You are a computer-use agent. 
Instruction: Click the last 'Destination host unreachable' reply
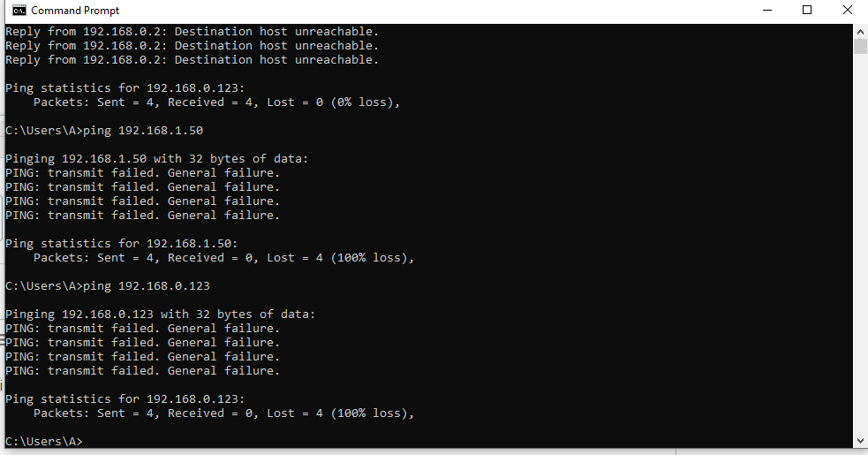tap(192, 60)
